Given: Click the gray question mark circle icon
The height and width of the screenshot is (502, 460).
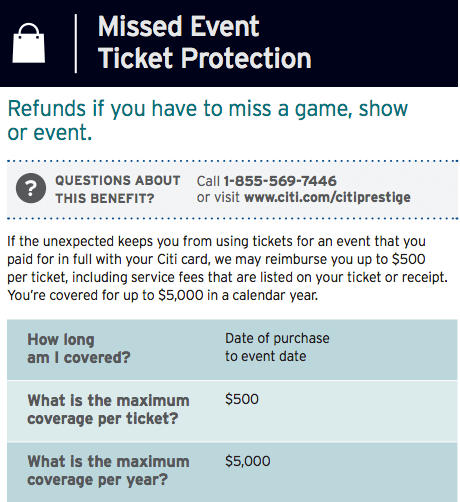Looking at the screenshot, I should [x=31, y=188].
